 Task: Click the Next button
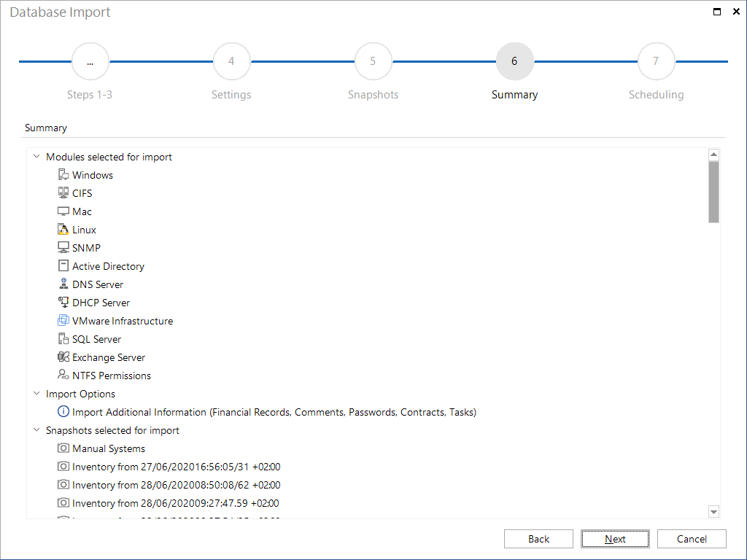[x=615, y=539]
